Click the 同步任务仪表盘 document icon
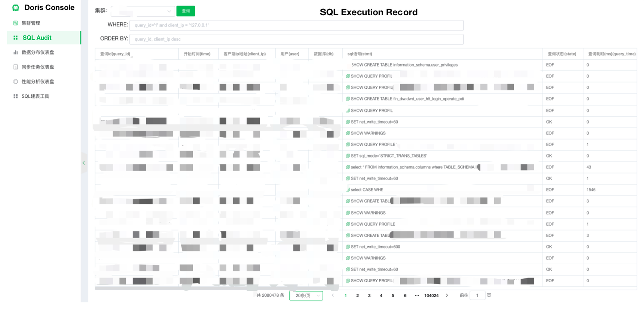644x313 pixels. [x=16, y=67]
